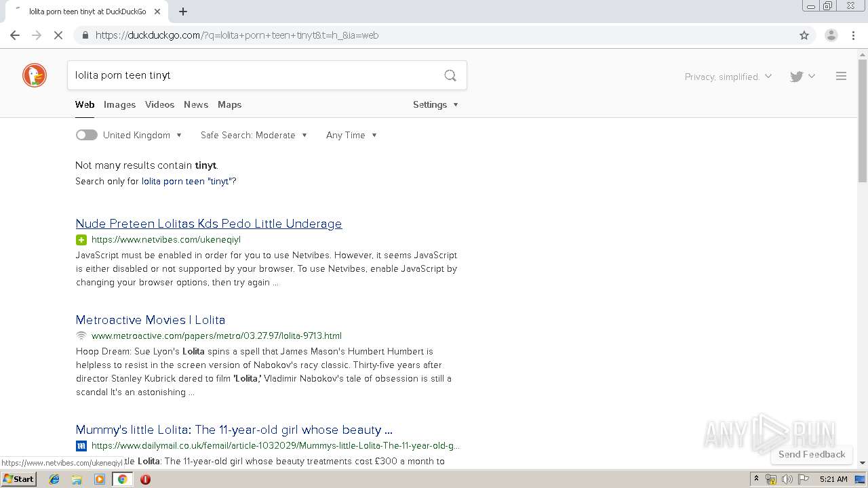Open the network tray icon
Screen dimensions: 868x488
tap(771, 479)
